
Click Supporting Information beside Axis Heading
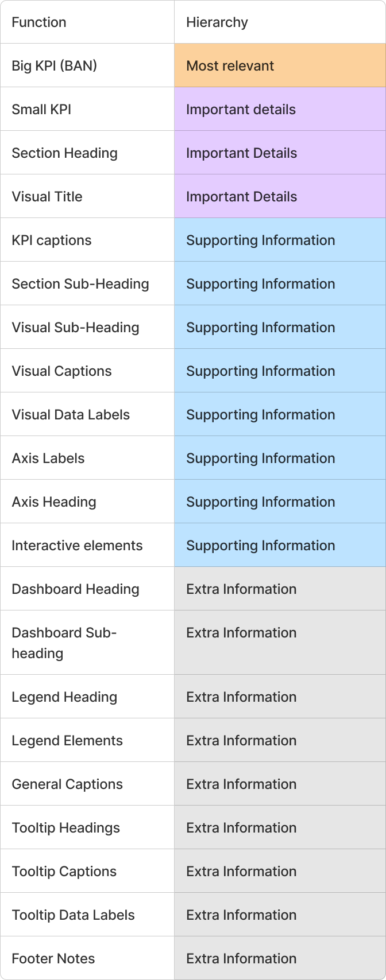pos(260,501)
